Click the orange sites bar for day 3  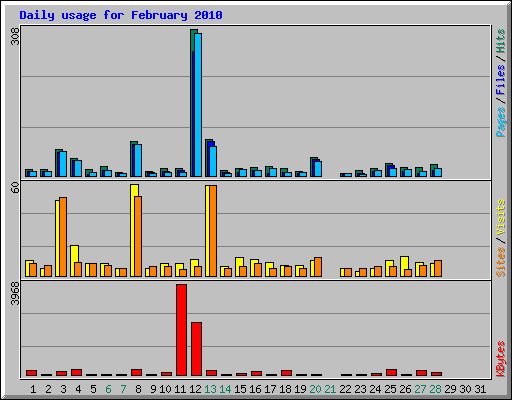(x=63, y=237)
